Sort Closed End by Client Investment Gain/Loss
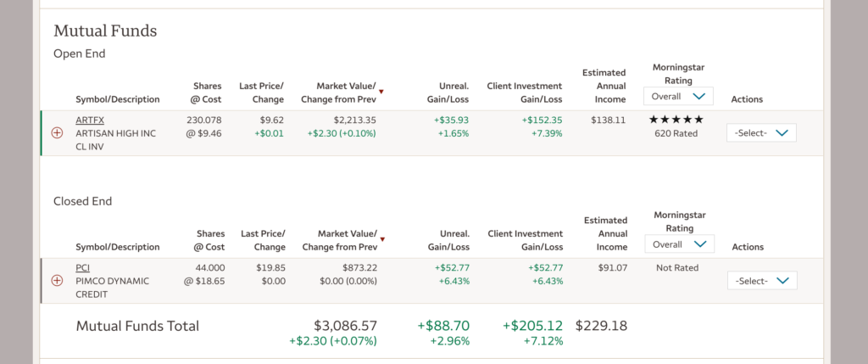This screenshot has height=364, width=868. pyautogui.click(x=525, y=240)
